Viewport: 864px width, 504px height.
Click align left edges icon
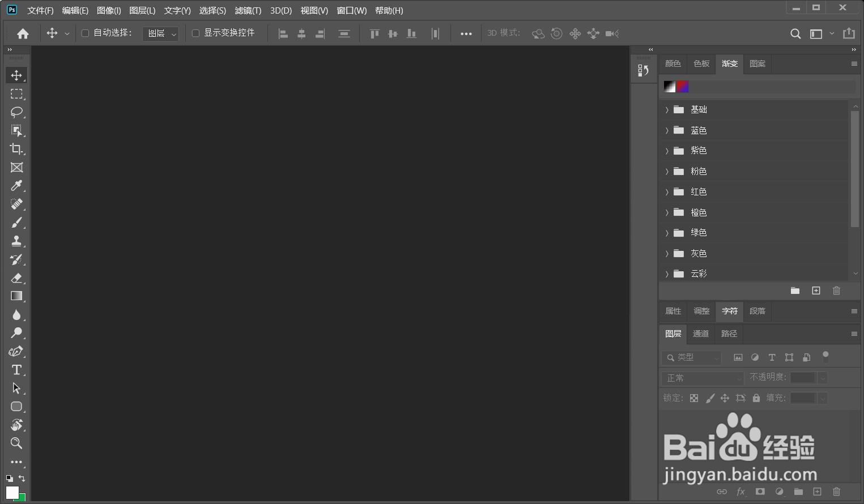[x=283, y=34]
